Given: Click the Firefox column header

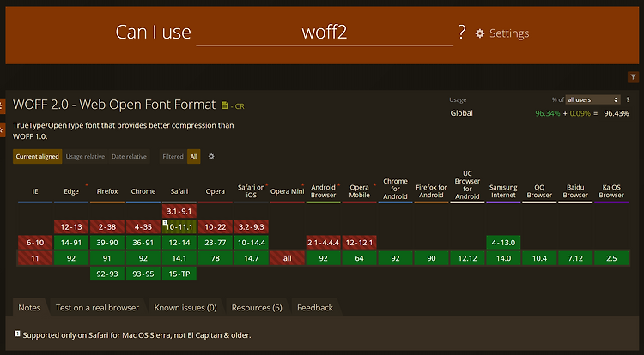Looking at the screenshot, I should (107, 191).
